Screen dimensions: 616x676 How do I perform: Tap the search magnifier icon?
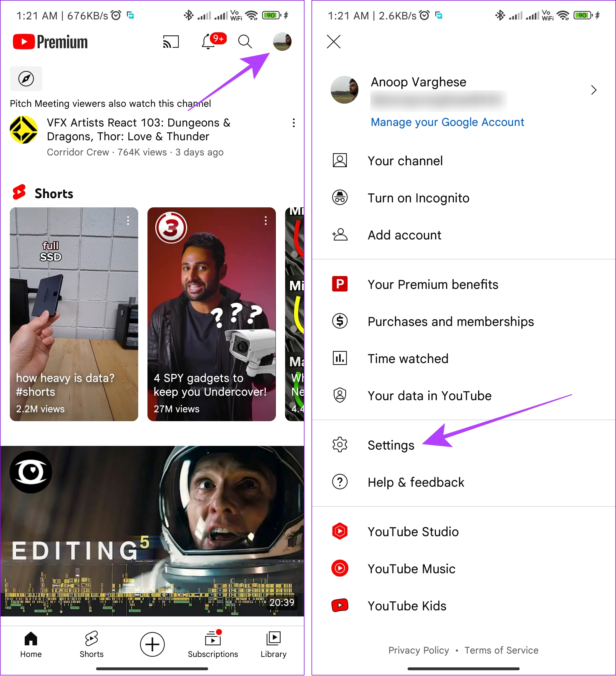click(x=245, y=42)
